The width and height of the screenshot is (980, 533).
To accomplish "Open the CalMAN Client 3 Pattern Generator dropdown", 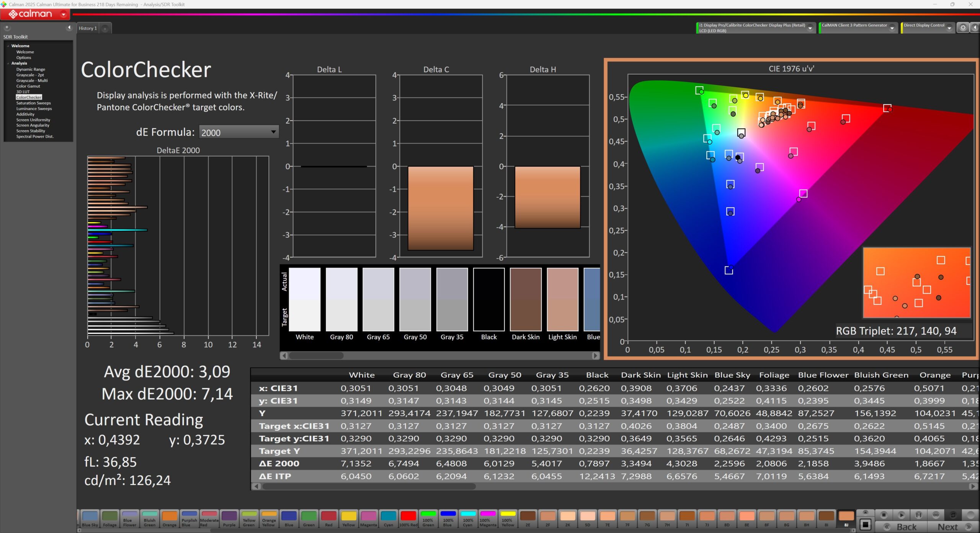I will [892, 28].
